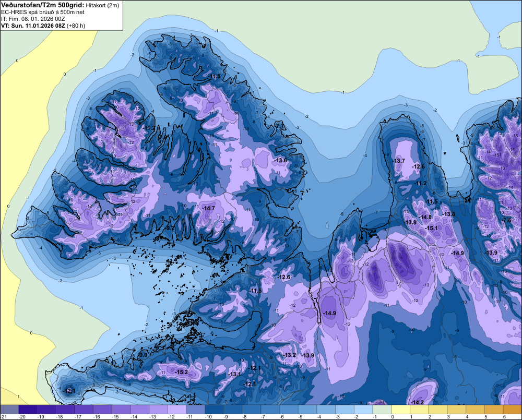Click the legend swatch between -3 and -2
Viewport: 522px width, 420px height.
(x=345, y=410)
